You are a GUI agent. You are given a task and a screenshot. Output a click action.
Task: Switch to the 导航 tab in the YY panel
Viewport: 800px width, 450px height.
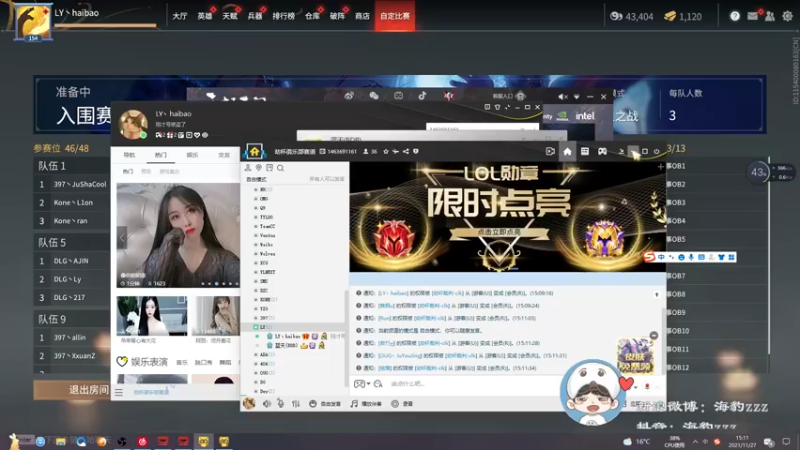click(x=129, y=155)
